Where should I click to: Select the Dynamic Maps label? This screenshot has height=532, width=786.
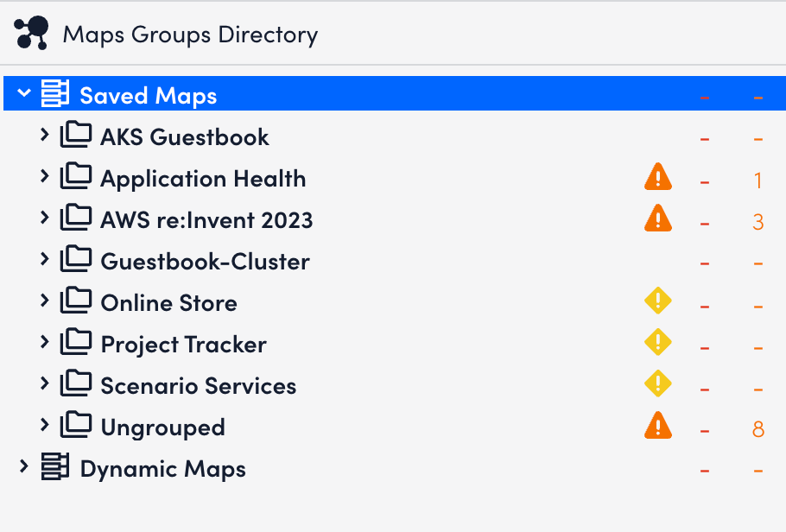pyautogui.click(x=163, y=470)
